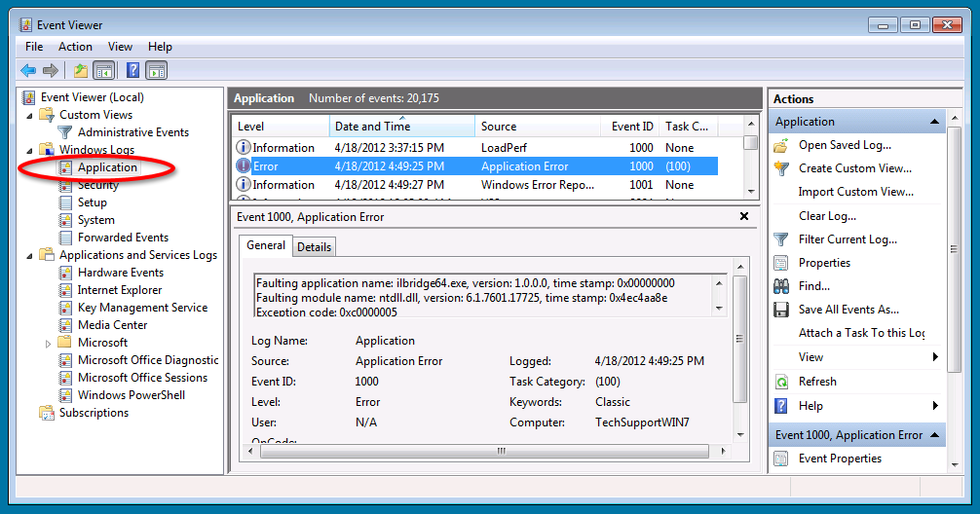
Task: Click the Save All Events floppy icon
Action: point(780,310)
